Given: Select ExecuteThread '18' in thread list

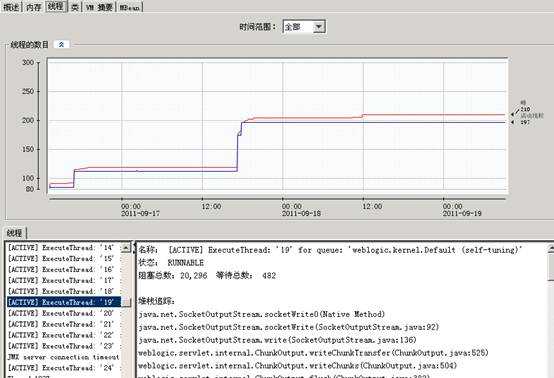Looking at the screenshot, I should pyautogui.click(x=64, y=291).
